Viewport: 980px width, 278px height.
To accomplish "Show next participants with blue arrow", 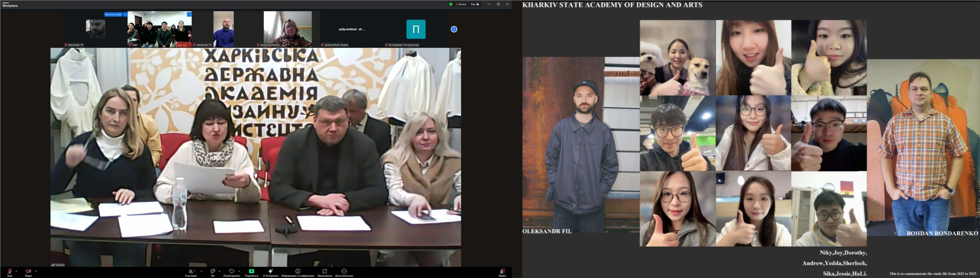I will pos(454,29).
